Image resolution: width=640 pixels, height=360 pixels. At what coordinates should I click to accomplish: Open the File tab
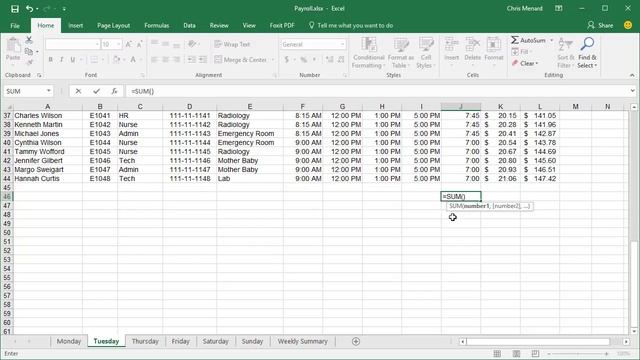pos(15,25)
